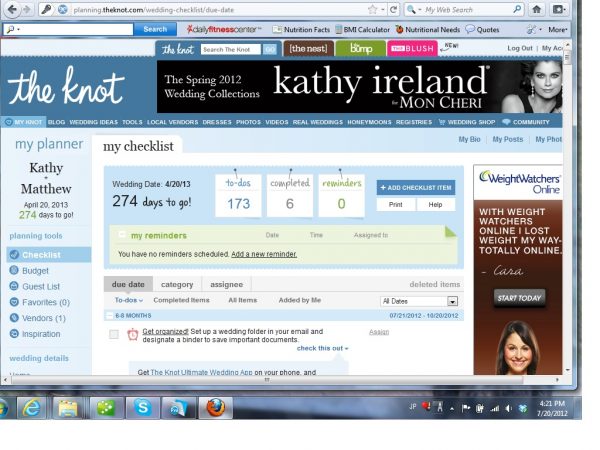Viewport: 600px width, 450px height.
Task: Open COMMUNITY in the navigation bar
Action: 526,122
